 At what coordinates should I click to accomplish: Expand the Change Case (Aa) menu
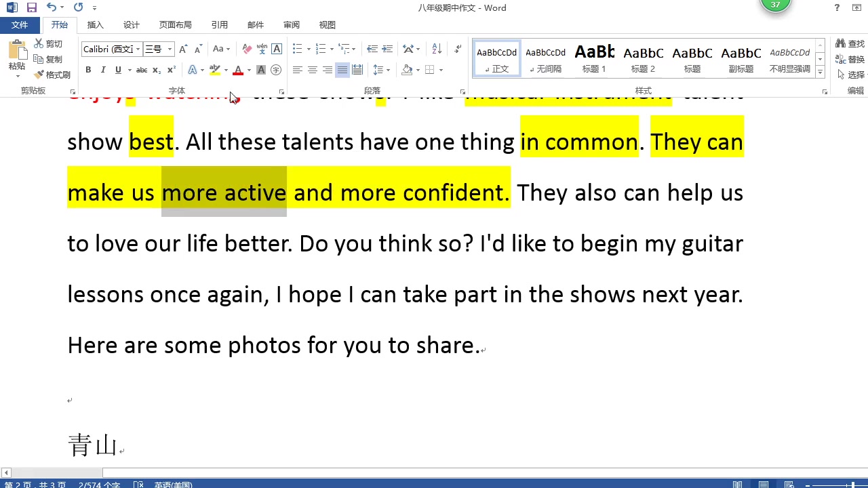click(x=221, y=49)
